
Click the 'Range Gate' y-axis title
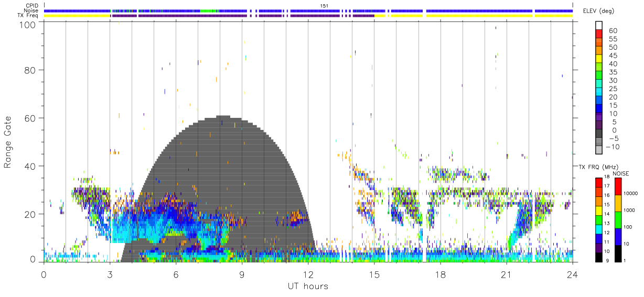[8, 142]
